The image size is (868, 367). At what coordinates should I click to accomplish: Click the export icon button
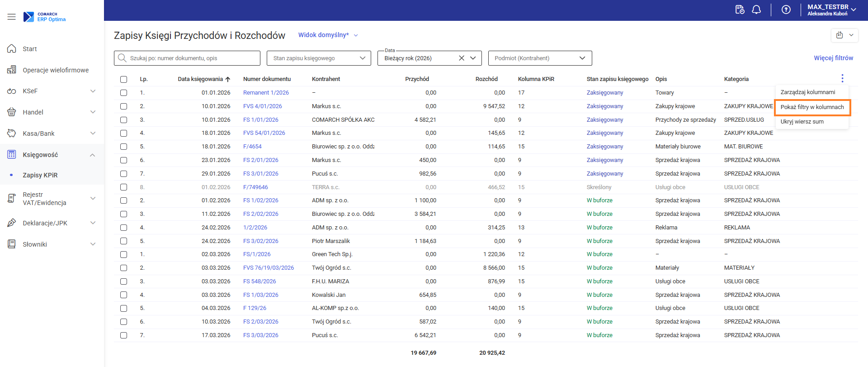[840, 35]
